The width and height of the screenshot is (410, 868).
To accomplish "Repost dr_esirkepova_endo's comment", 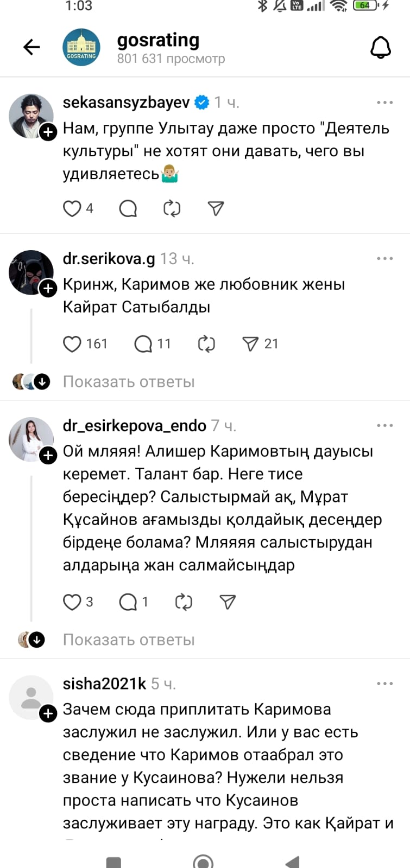I will [x=184, y=602].
